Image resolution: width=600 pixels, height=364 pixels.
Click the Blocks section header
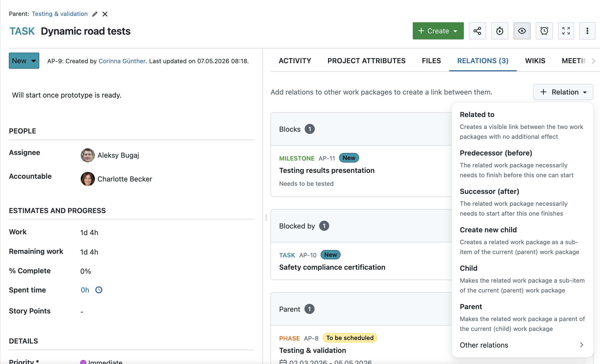361,129
